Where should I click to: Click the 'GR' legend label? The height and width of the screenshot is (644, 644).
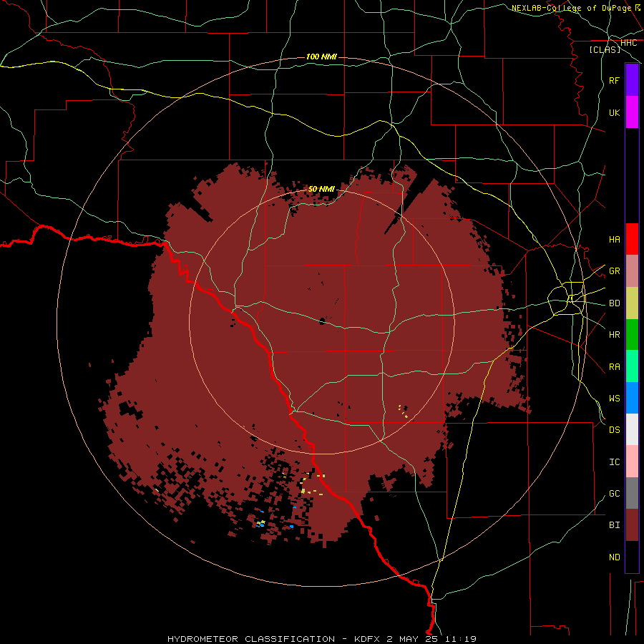click(614, 271)
